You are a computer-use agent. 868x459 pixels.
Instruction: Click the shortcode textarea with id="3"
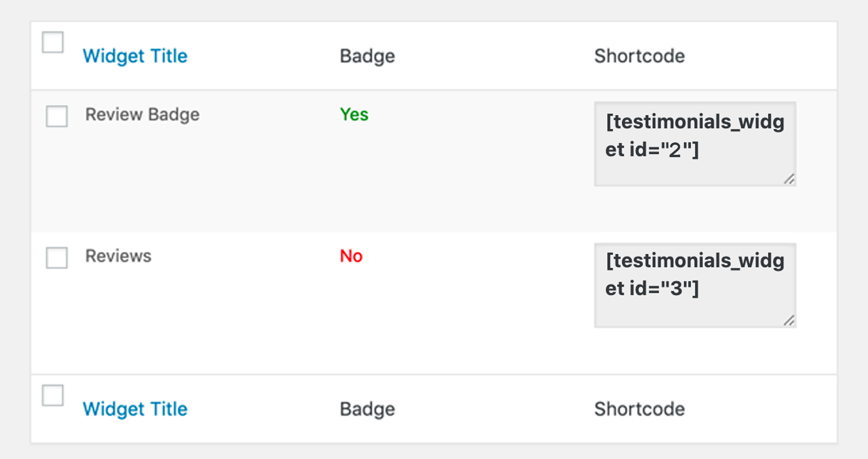click(x=695, y=286)
